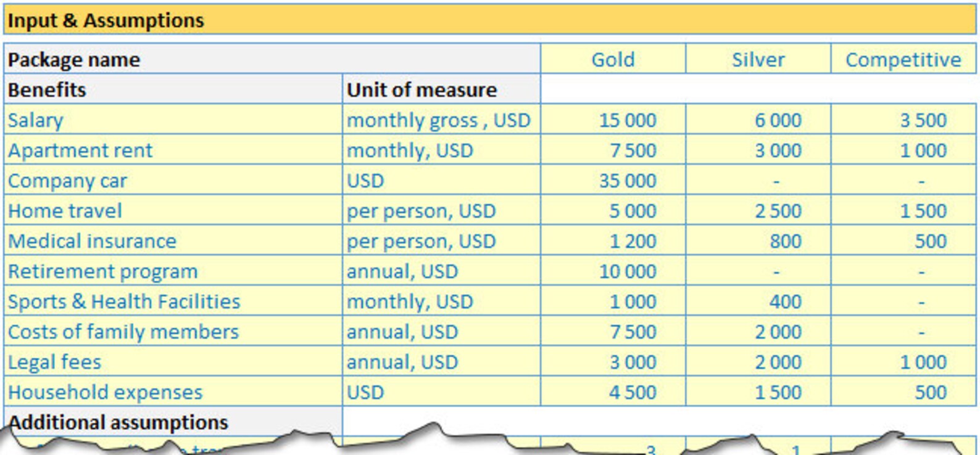Select the Medical insurance row label

coord(173,240)
